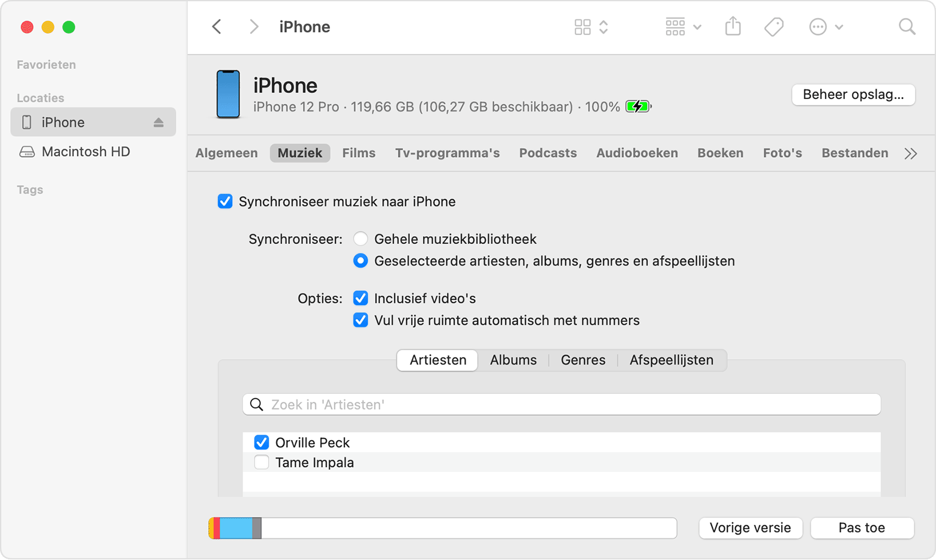The height and width of the screenshot is (560, 936).
Task: Click the Tags toolbar icon
Action: (x=774, y=27)
